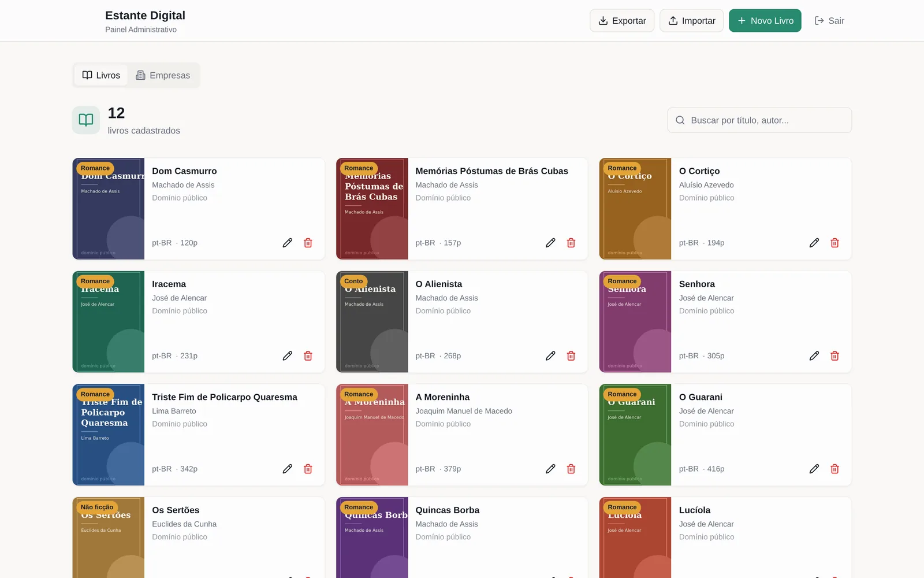Click the Exportar button

pos(622,21)
